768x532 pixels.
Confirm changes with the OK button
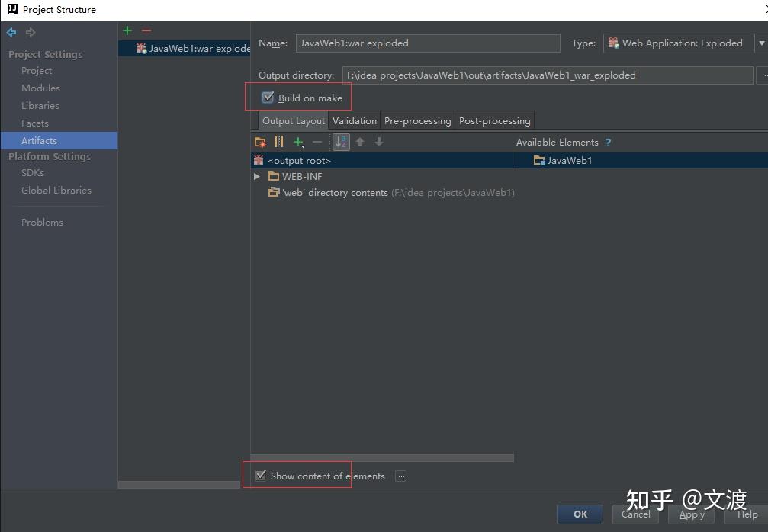pos(579,514)
